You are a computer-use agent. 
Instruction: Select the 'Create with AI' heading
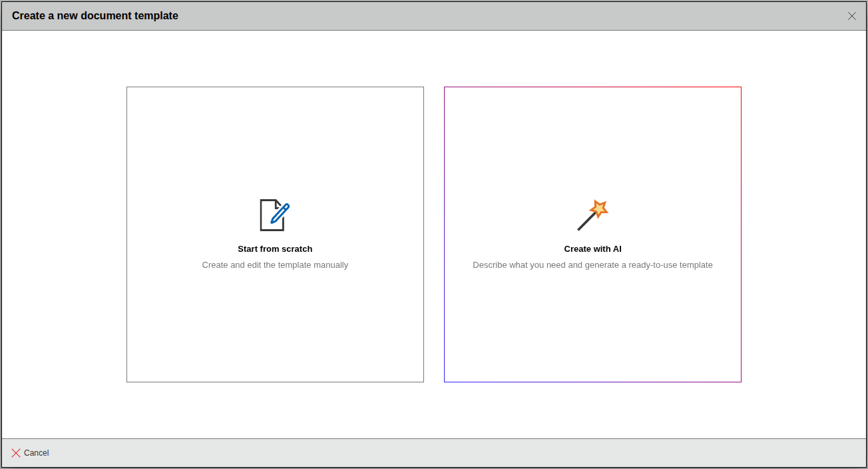[x=592, y=249]
